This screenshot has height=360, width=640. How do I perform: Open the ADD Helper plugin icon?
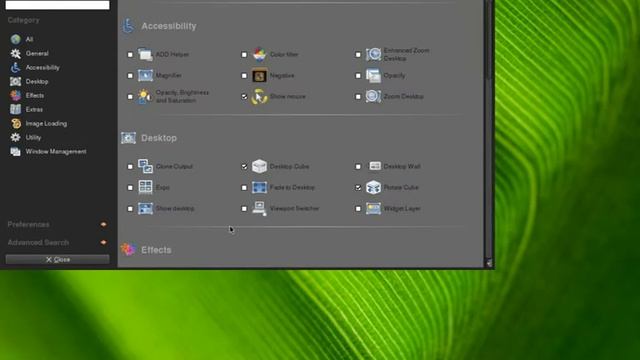point(145,54)
